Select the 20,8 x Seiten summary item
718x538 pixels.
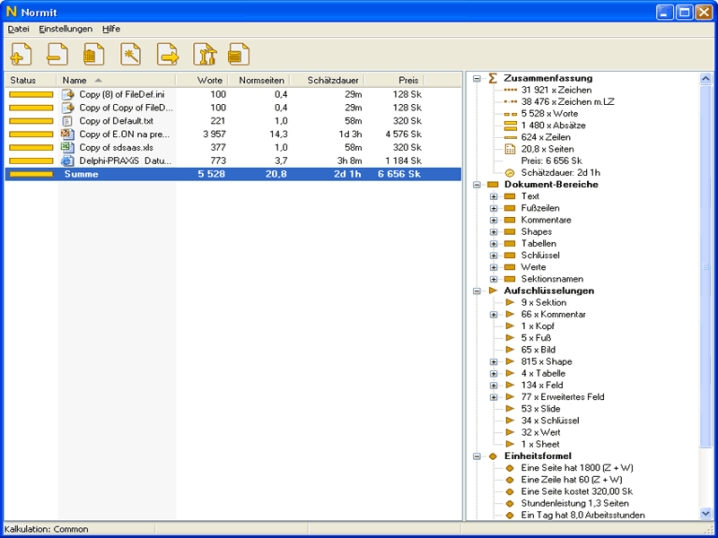(545, 149)
